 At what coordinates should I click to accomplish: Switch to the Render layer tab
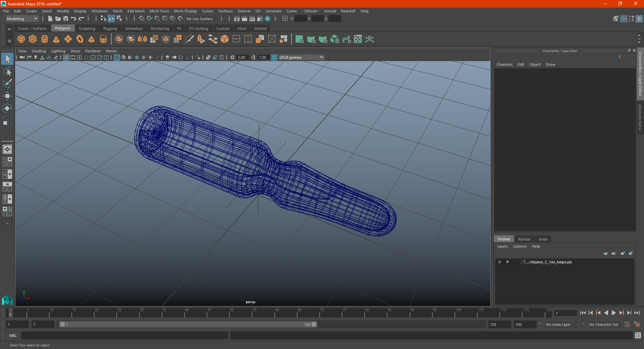[x=524, y=239]
